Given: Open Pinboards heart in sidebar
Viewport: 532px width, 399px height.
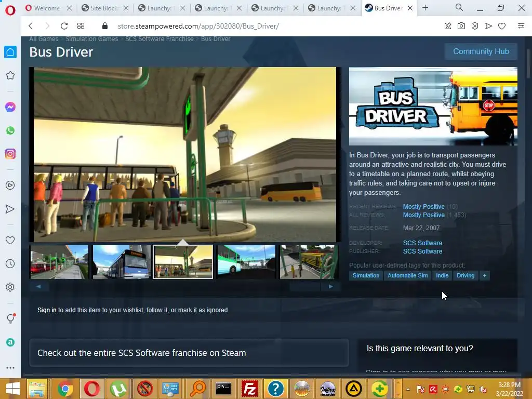Looking at the screenshot, I should (10, 240).
